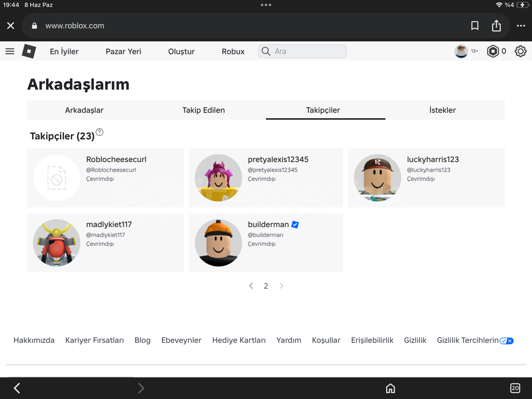Open the Yardım footer link
The width and height of the screenshot is (532, 399).
click(289, 340)
